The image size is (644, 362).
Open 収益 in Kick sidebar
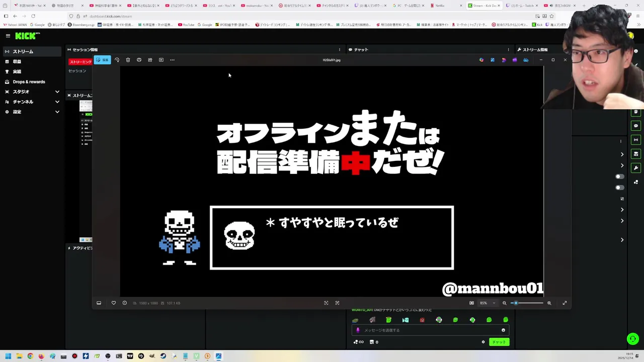pyautogui.click(x=17, y=61)
